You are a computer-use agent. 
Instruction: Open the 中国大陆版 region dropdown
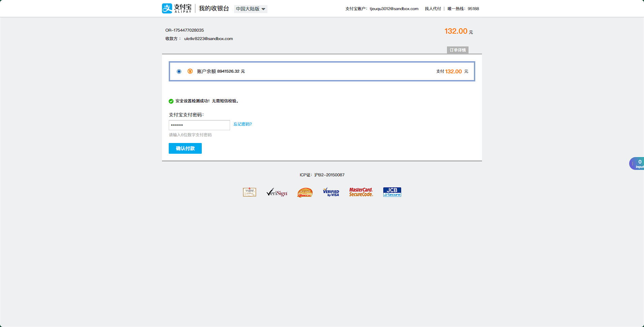point(251,9)
